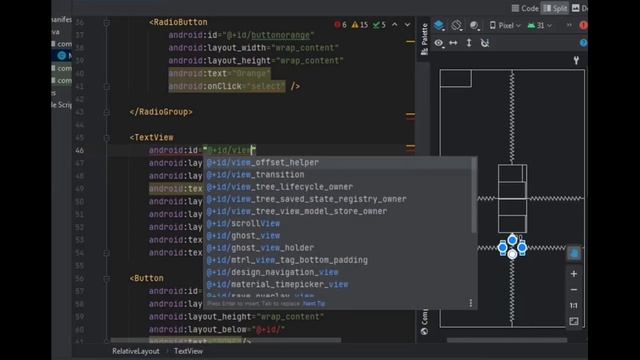Image resolution: width=640 pixels, height=360 pixels.
Task: Go to next highlighted error down arrow
Action: [x=407, y=25]
